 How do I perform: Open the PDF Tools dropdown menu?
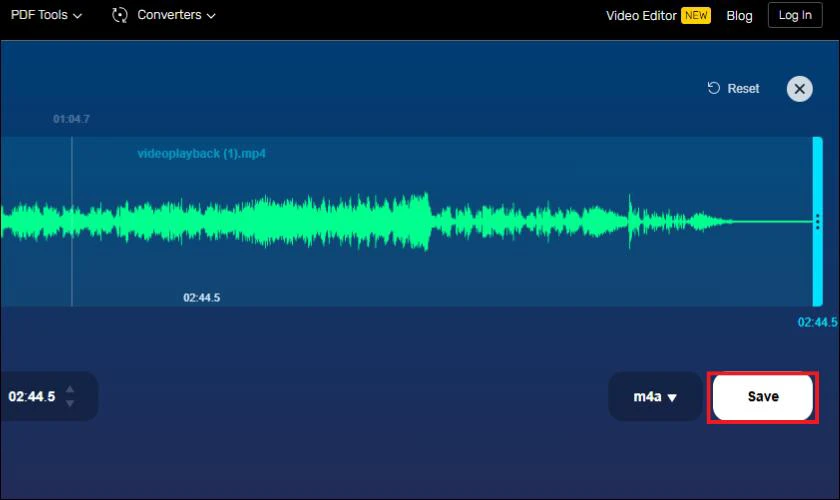pos(46,15)
